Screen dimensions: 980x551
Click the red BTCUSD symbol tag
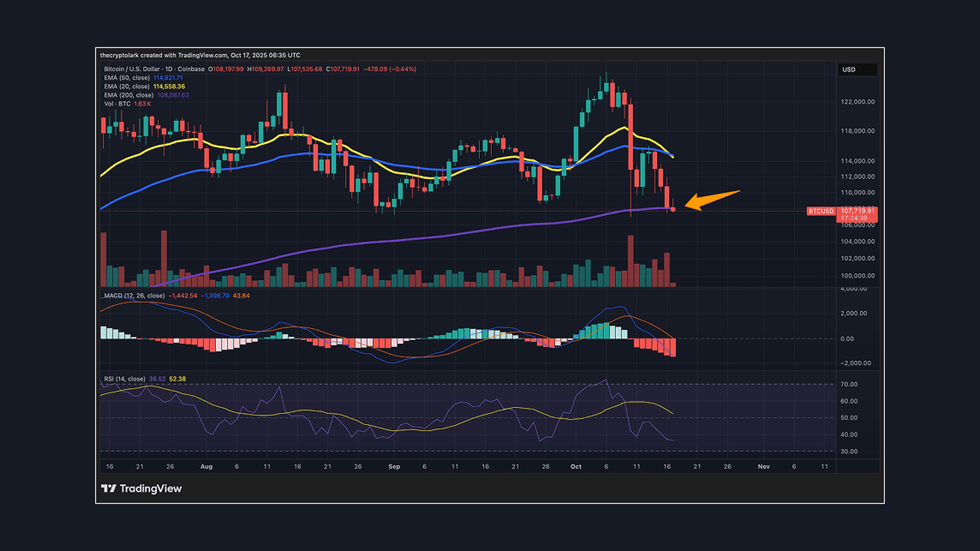point(821,211)
